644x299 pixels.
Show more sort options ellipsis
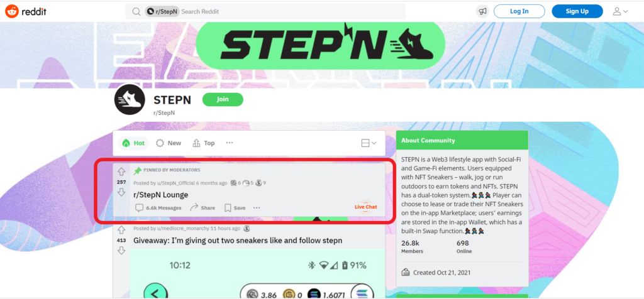pos(230,143)
